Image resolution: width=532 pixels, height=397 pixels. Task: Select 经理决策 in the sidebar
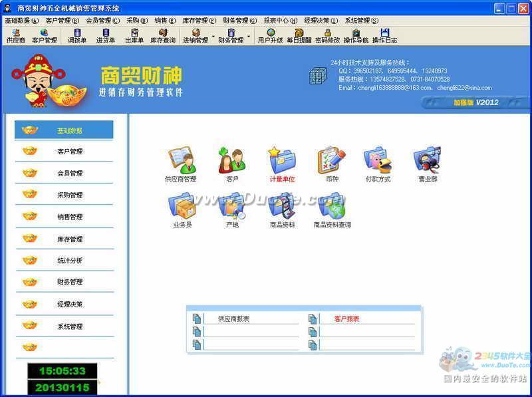[x=64, y=304]
